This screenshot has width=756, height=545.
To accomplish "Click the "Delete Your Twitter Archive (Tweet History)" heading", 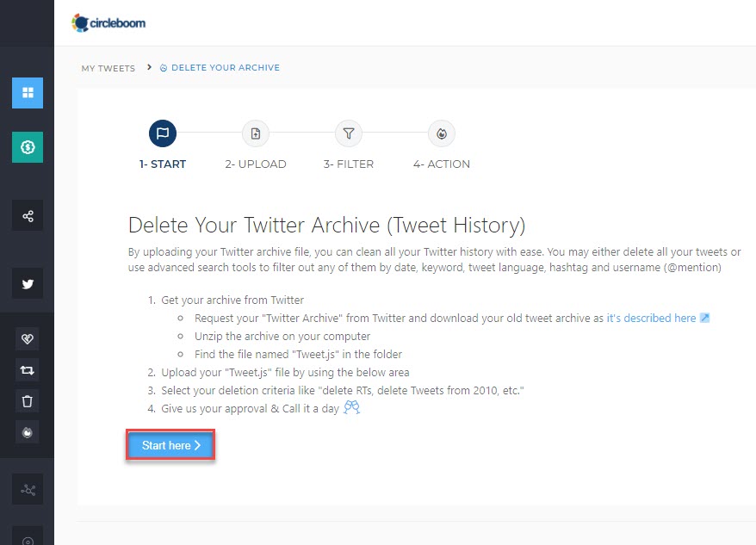I will (x=327, y=226).
